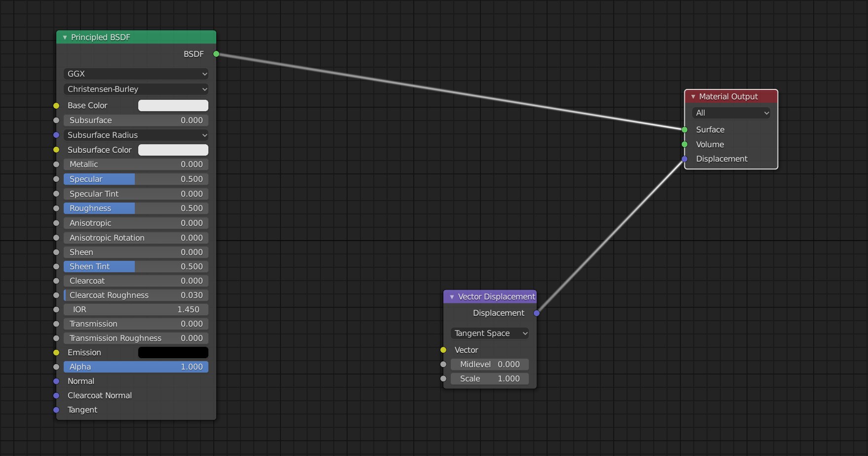This screenshot has width=868, height=456.
Task: Click the Base Color input socket
Action: [x=56, y=106]
